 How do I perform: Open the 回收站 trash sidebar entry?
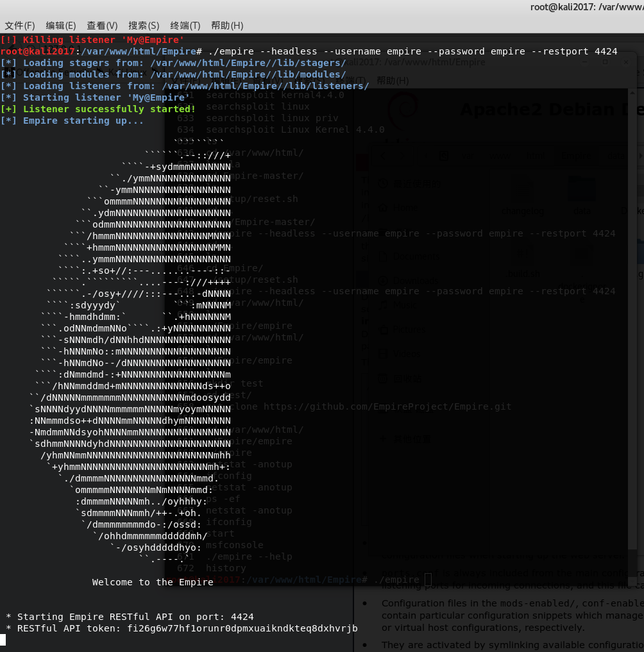[384, 378]
